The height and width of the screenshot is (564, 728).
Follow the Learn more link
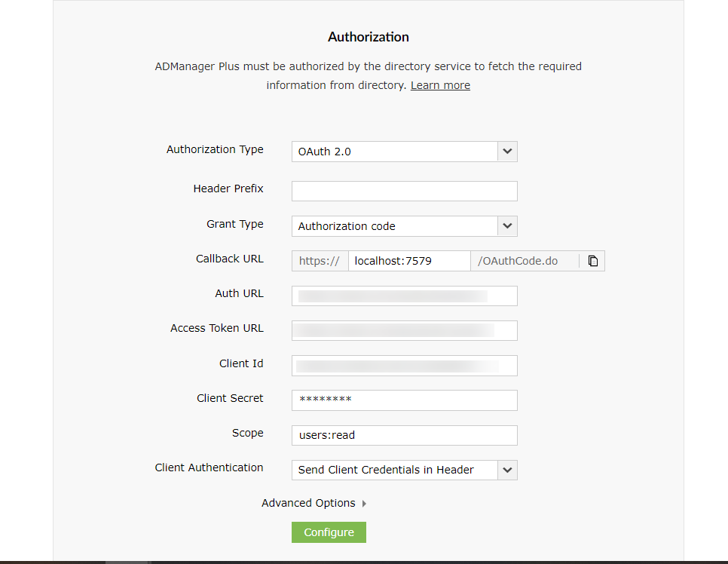(x=440, y=85)
